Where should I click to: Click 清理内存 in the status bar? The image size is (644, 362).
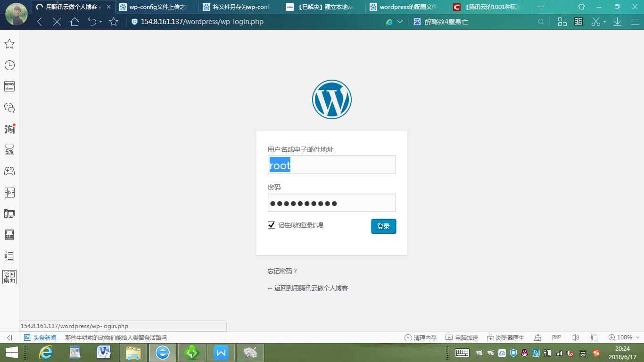tap(421, 337)
